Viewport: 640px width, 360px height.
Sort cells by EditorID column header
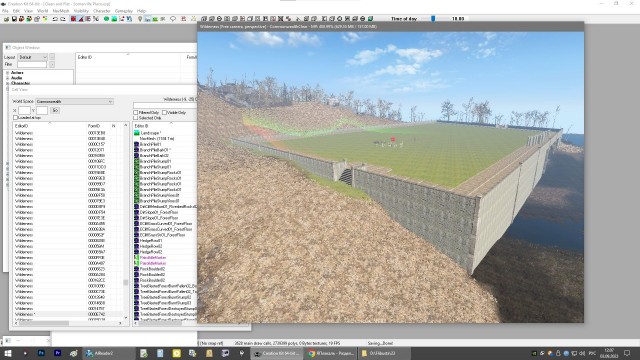point(50,126)
